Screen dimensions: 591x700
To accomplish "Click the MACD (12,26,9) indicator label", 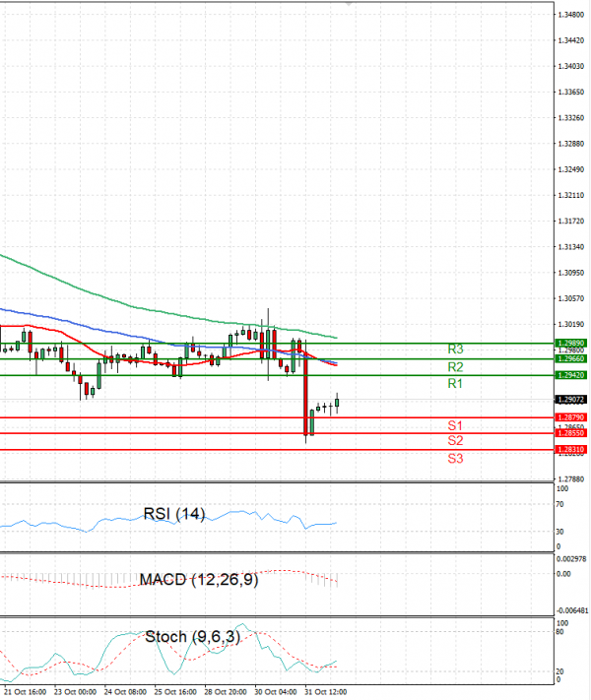I will pyautogui.click(x=199, y=580).
